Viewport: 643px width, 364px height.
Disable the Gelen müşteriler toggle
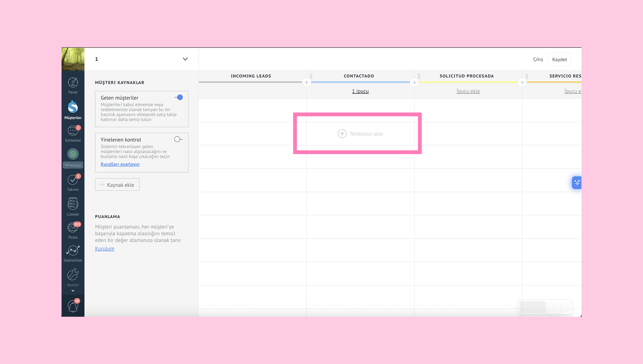click(179, 97)
